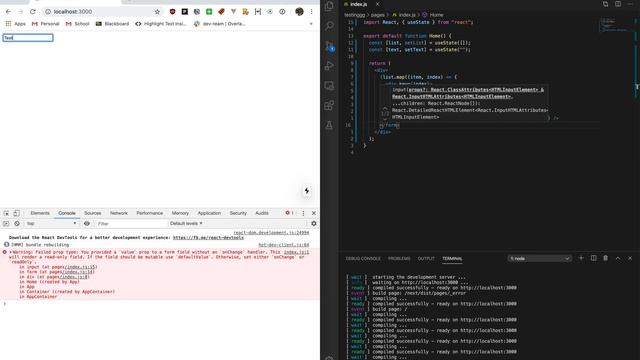Screen dimensions: 640x360
Task: Open react-dom.development.js source link
Action: [271, 233]
